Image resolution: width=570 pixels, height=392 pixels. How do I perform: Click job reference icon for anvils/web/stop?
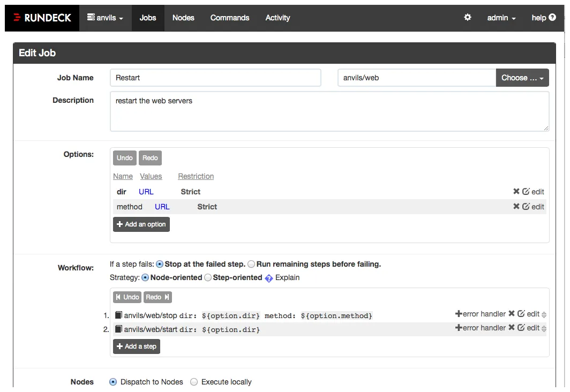coord(118,315)
